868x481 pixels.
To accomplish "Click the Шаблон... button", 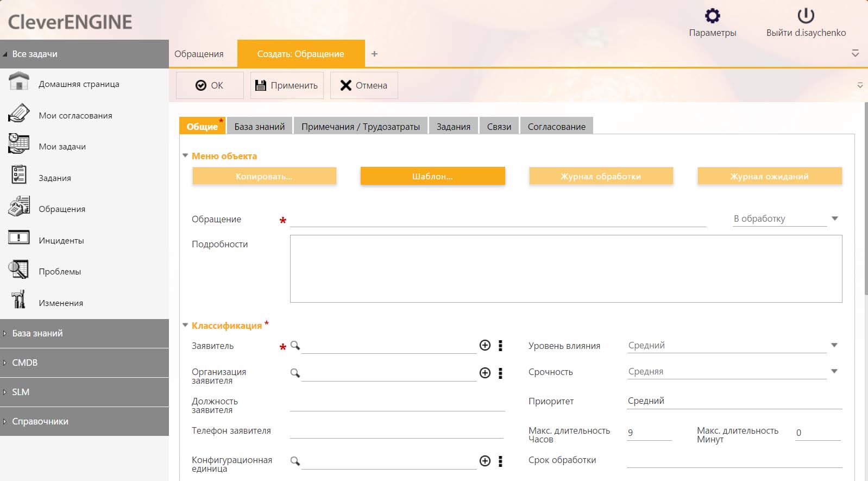I will tap(432, 176).
